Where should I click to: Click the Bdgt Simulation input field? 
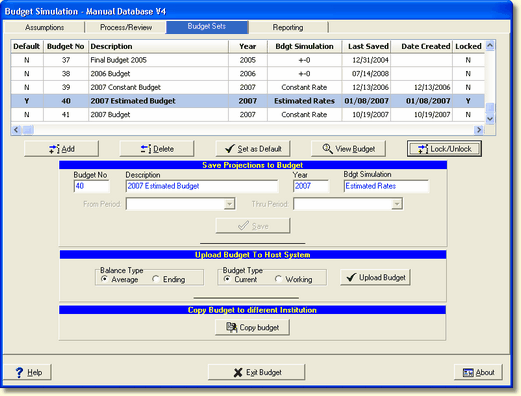[x=386, y=186]
